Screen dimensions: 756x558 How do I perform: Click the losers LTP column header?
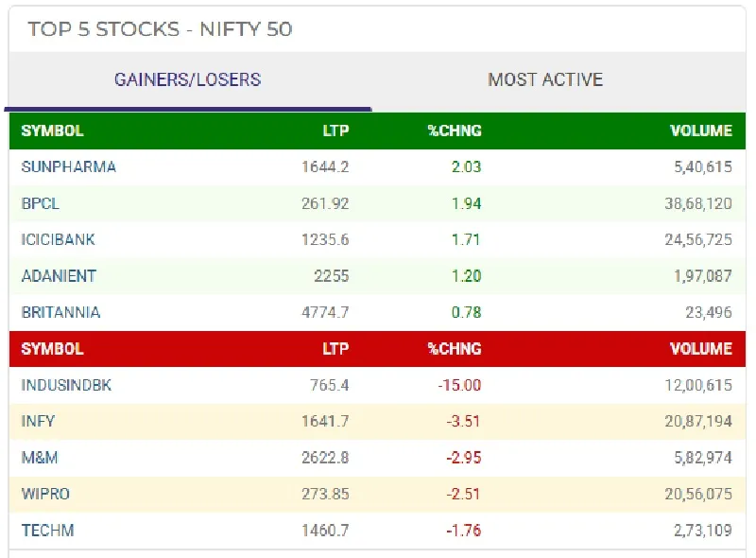pyautogui.click(x=335, y=349)
